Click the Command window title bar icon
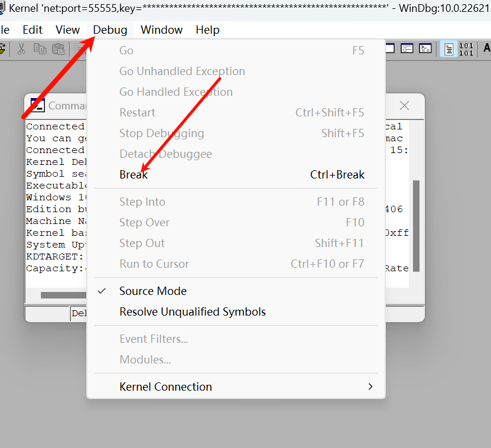The image size is (491, 448). (37, 105)
